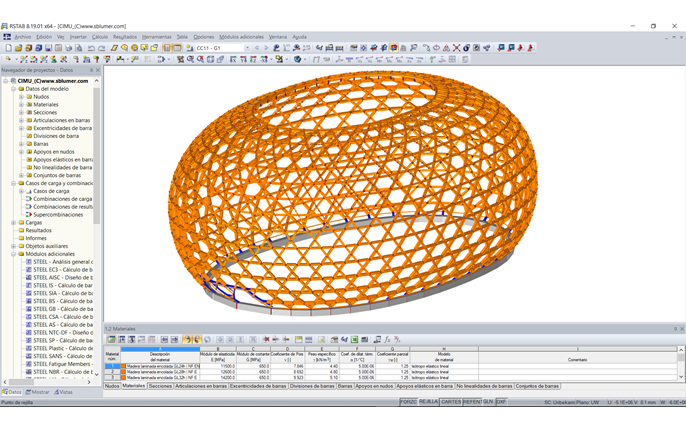Click orange color swatch in material row 3
Image resolution: width=686 pixels, height=429 pixels.
(x=124, y=377)
